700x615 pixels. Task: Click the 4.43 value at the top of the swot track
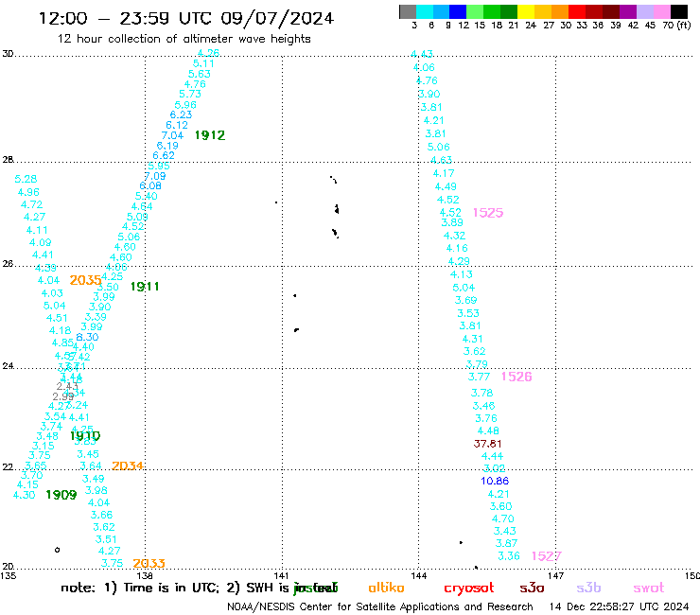pyautogui.click(x=422, y=54)
